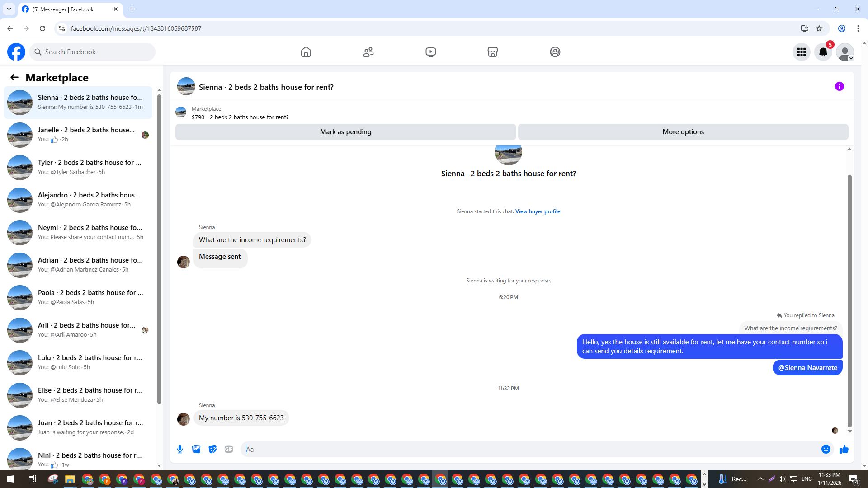Open conversation information icon

840,86
